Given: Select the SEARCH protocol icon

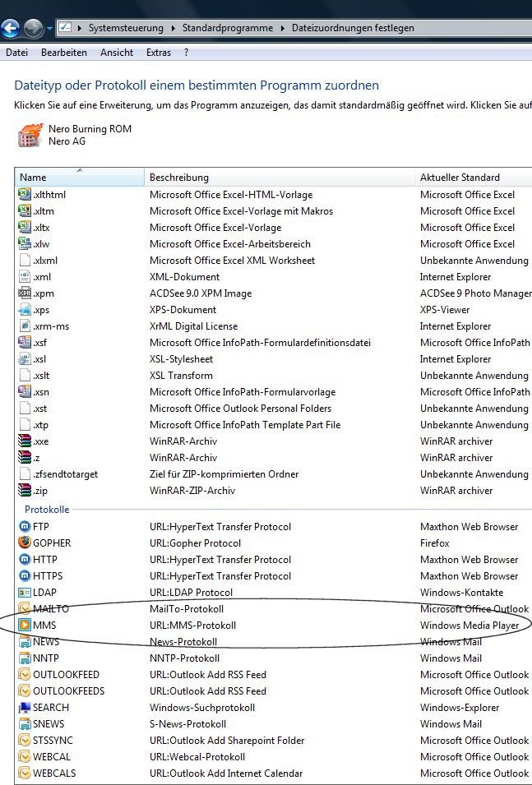Looking at the screenshot, I should click(25, 708).
